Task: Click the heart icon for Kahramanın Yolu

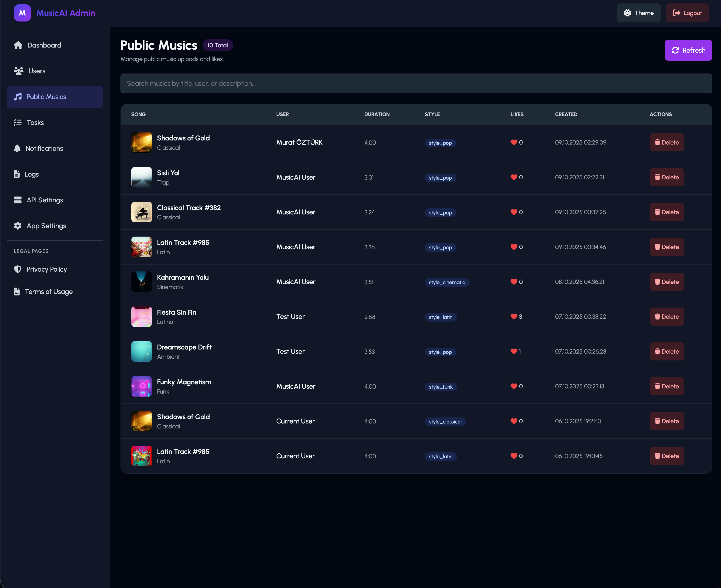Action: click(x=514, y=282)
